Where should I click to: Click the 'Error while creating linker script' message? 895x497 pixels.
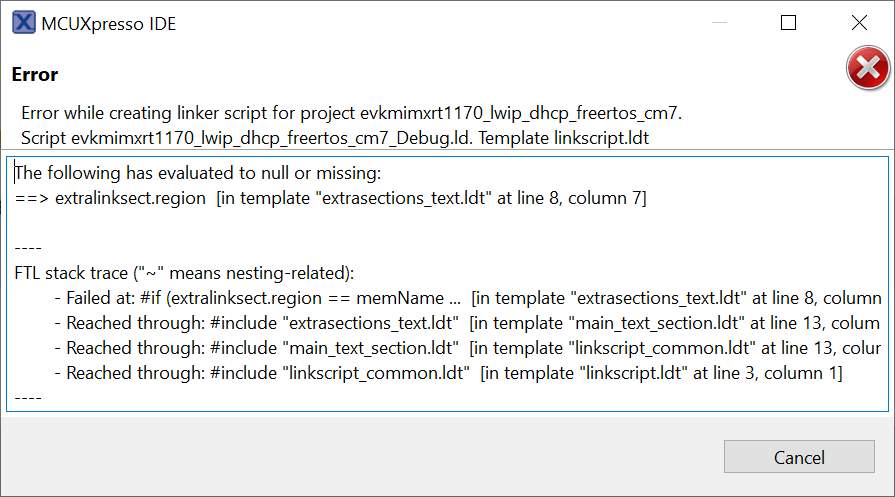click(x=351, y=111)
